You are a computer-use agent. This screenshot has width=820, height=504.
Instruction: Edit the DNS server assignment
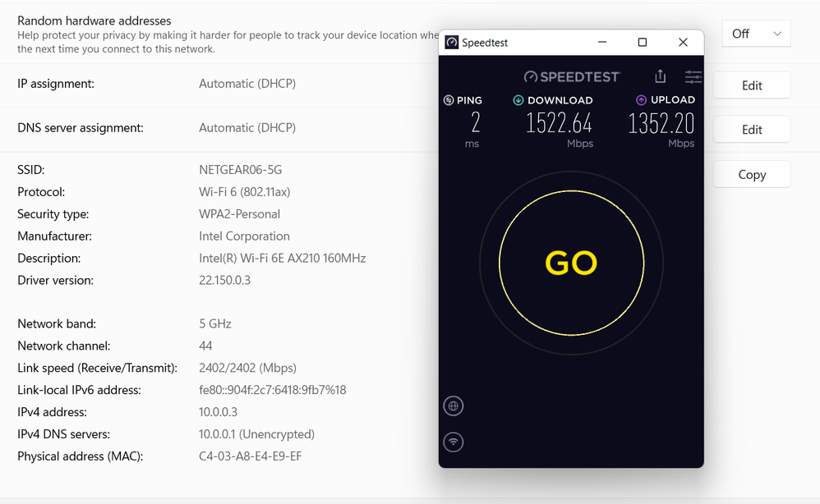point(751,129)
